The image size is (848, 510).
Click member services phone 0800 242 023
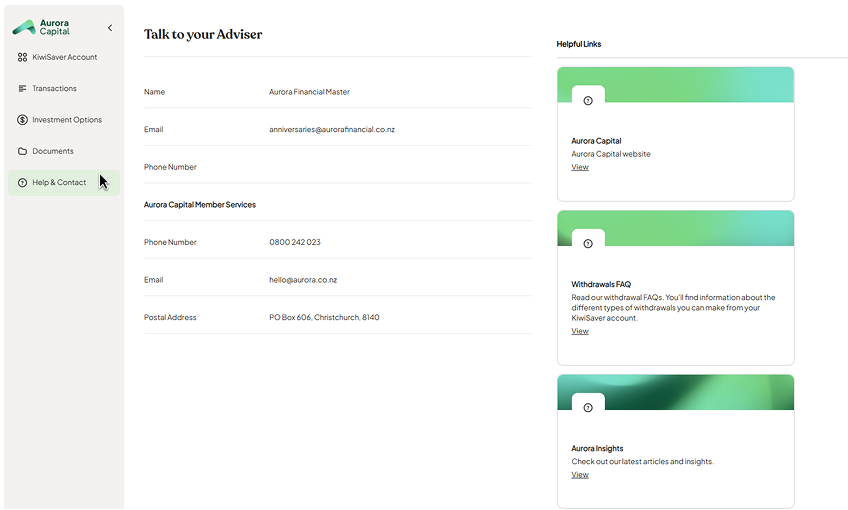[295, 242]
